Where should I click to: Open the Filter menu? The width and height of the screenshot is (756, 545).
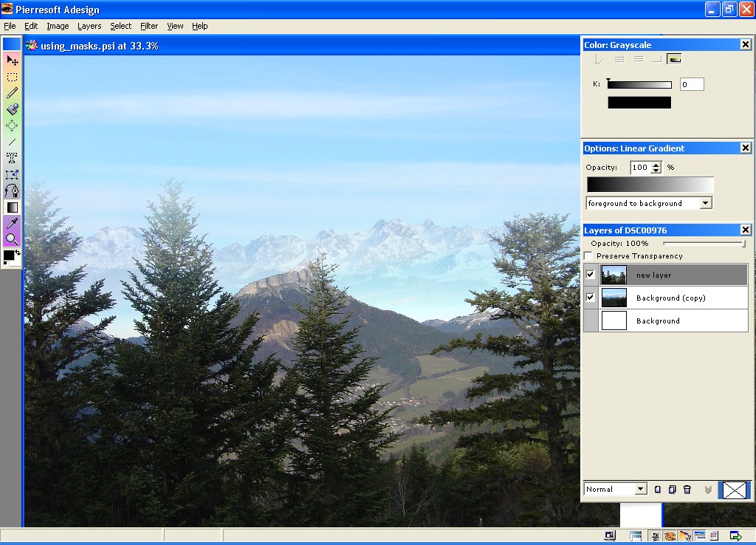click(149, 26)
